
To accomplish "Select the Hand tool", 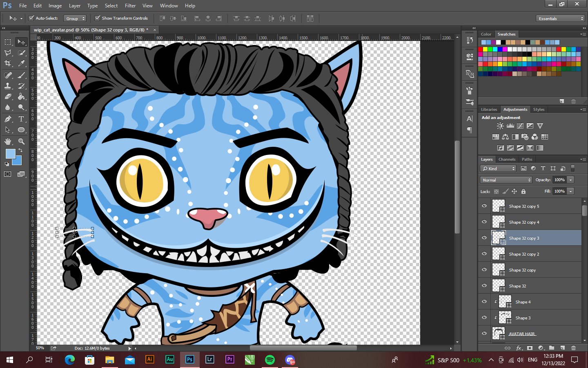I will [x=8, y=141].
